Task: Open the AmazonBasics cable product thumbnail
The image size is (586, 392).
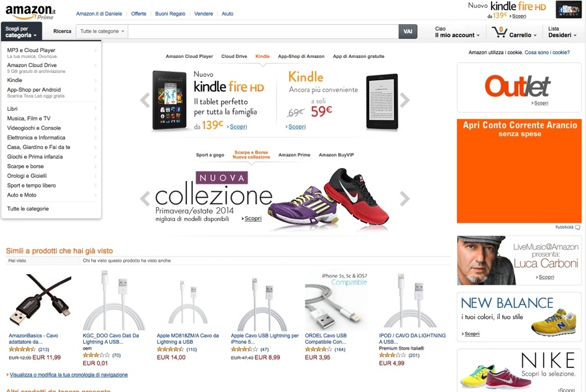Action: tap(40, 301)
